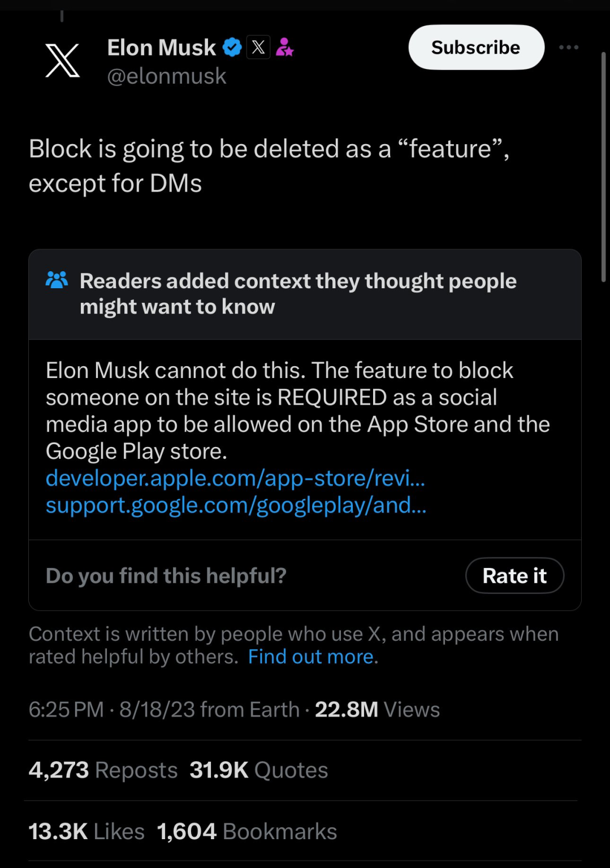
Task: Click the purple subscriber star icon
Action: [x=284, y=47]
